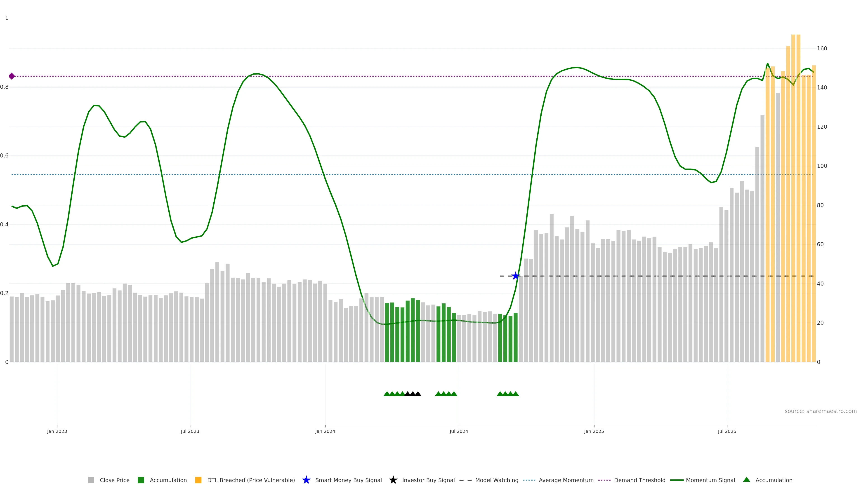
Task: Click the green Accumulation triangle legend icon
Action: pos(747,480)
